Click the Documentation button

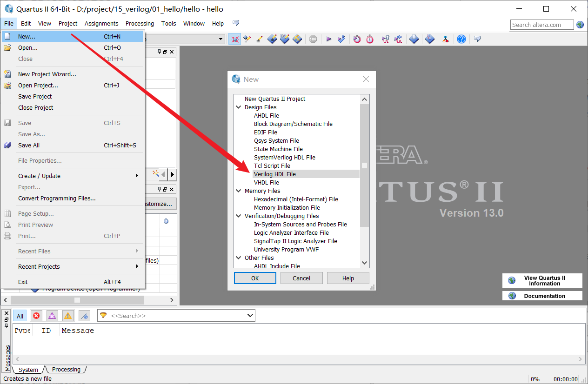pyautogui.click(x=542, y=296)
